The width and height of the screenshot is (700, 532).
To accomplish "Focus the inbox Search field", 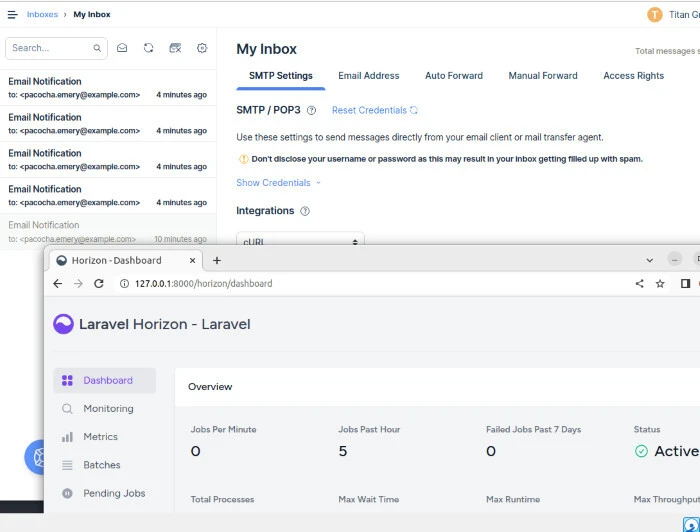I will pyautogui.click(x=56, y=48).
